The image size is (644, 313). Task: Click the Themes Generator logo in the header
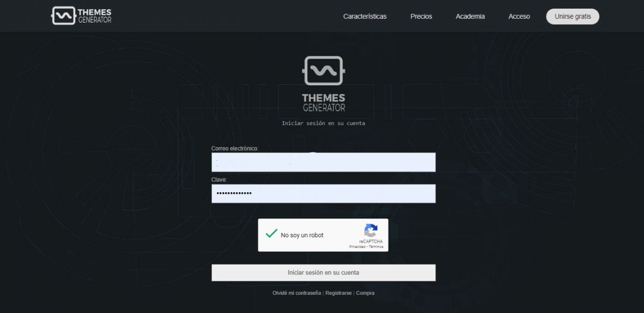[82, 16]
